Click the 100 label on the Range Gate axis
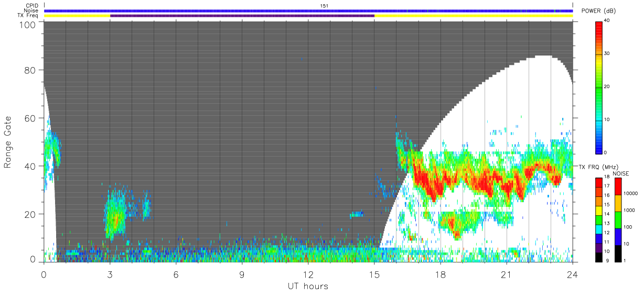Screen dimensions: 644x297 [x=28, y=24]
